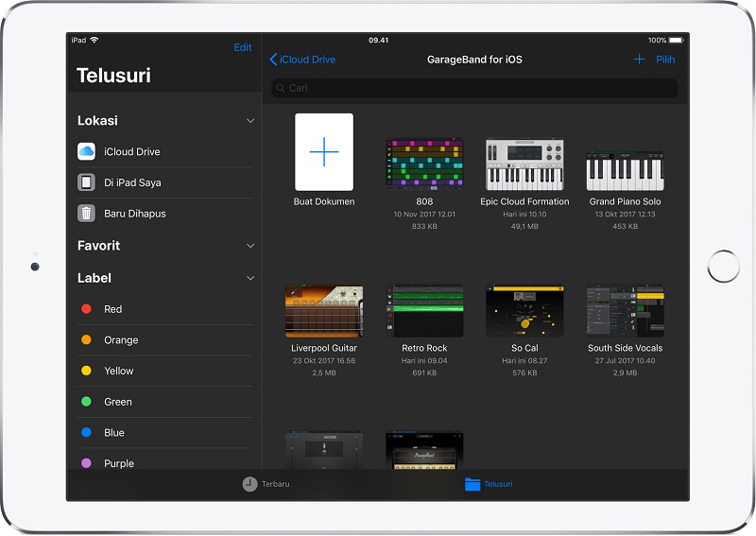Screen dimensions: 756x536
Task: Select the Di iPad Saya device icon
Action: click(x=86, y=182)
